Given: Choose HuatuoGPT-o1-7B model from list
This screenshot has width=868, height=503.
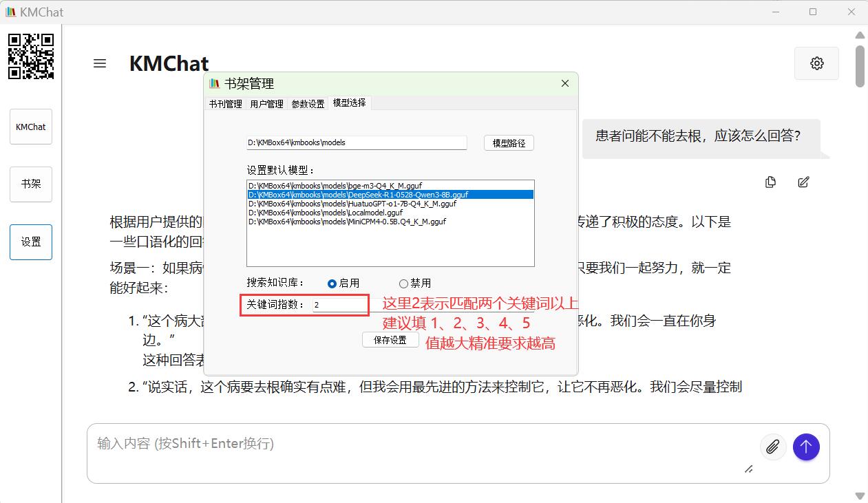Looking at the screenshot, I should [x=352, y=204].
